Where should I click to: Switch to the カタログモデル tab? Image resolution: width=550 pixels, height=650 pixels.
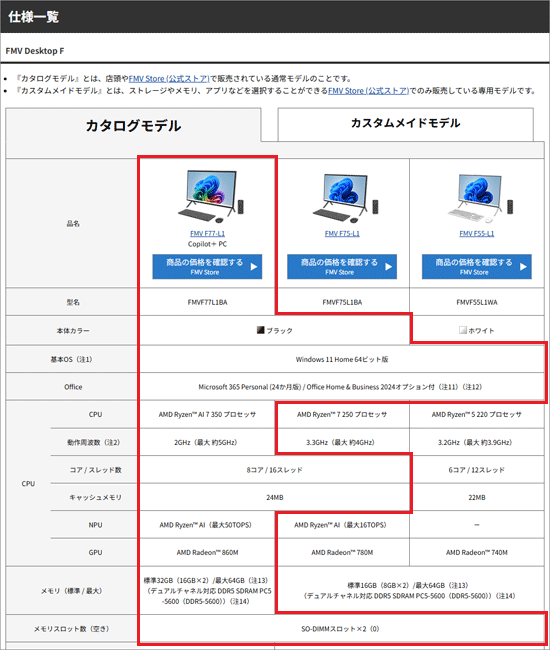click(x=133, y=125)
